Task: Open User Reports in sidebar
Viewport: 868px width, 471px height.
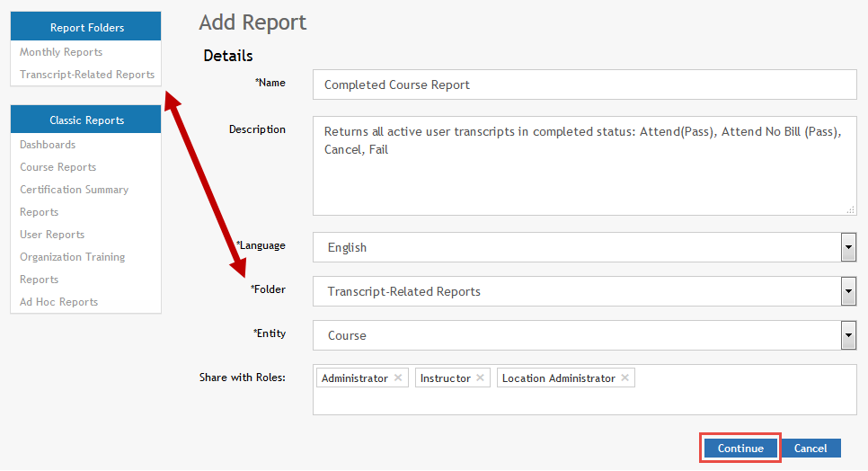Action: (52, 235)
